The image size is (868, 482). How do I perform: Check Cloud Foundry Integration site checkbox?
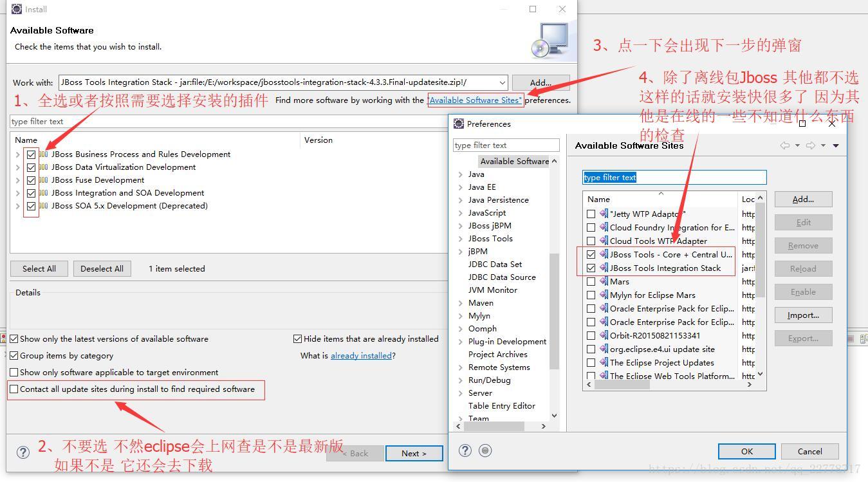click(591, 227)
